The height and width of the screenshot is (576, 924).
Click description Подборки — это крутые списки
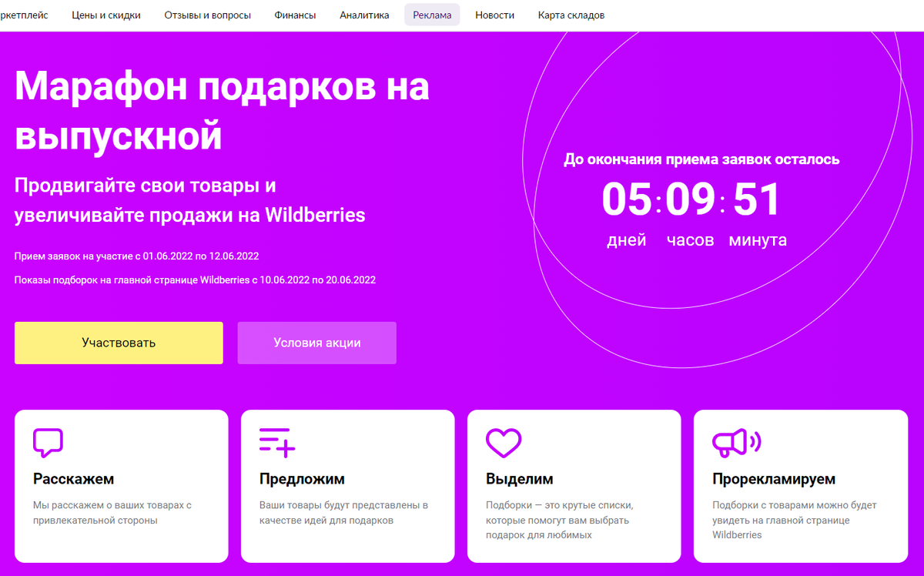coord(560,520)
